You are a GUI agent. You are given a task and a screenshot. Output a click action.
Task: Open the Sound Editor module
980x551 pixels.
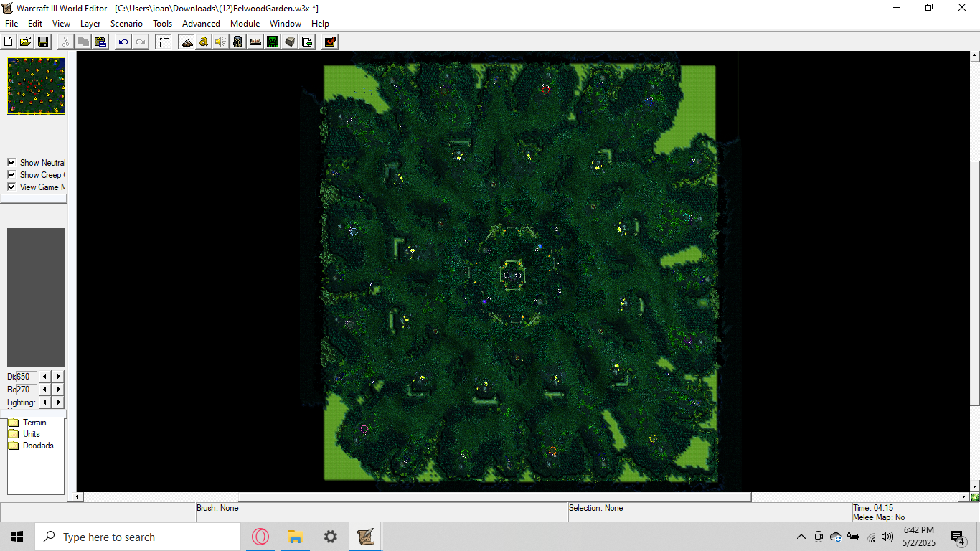[x=221, y=42]
